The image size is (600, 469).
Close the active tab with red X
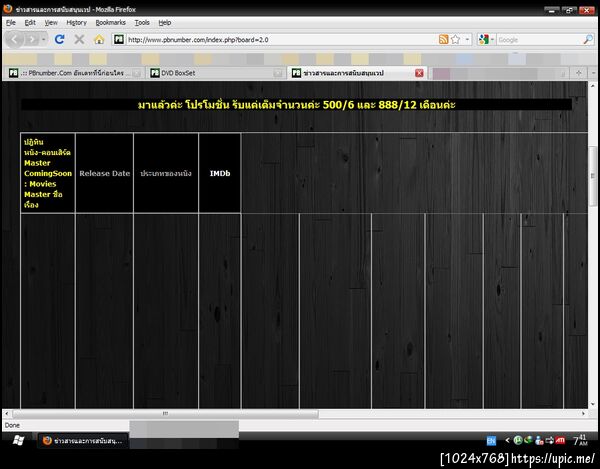[x=419, y=73]
